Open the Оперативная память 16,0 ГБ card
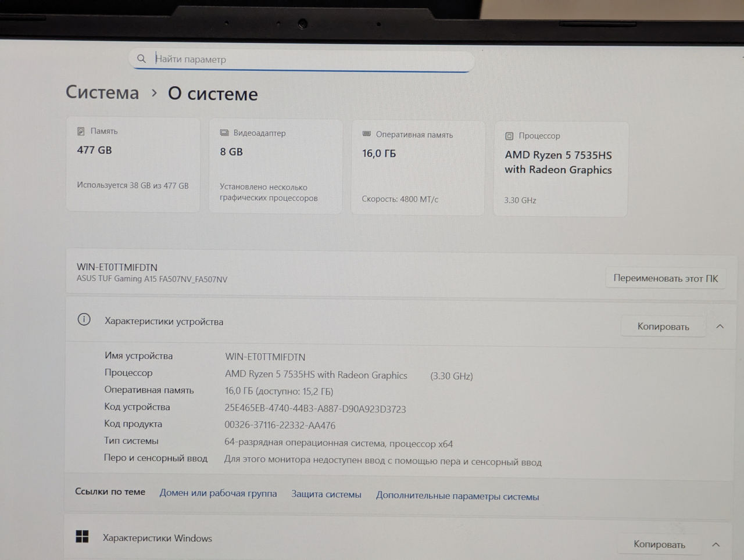This screenshot has height=560, width=744. pyautogui.click(x=418, y=168)
